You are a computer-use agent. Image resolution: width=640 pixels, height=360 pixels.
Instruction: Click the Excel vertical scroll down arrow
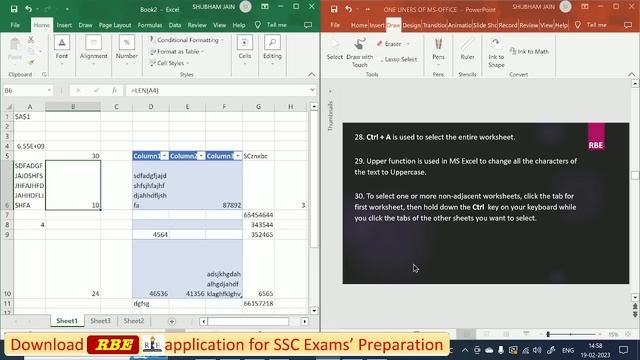coord(314,311)
